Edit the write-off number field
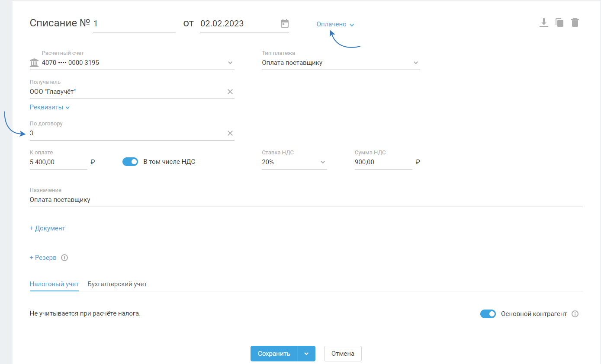Image resolution: width=601 pixels, height=364 pixels. click(x=134, y=24)
